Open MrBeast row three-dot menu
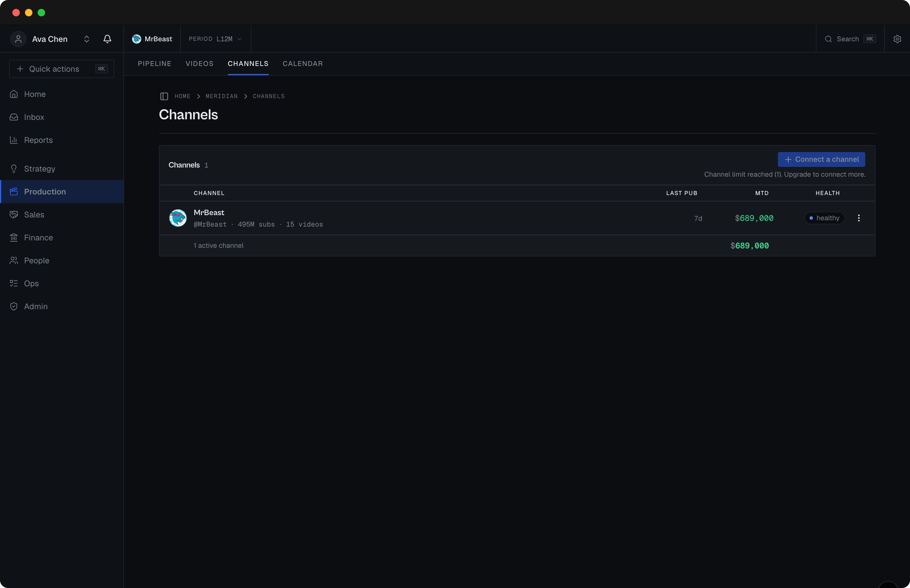910x588 pixels. click(858, 218)
